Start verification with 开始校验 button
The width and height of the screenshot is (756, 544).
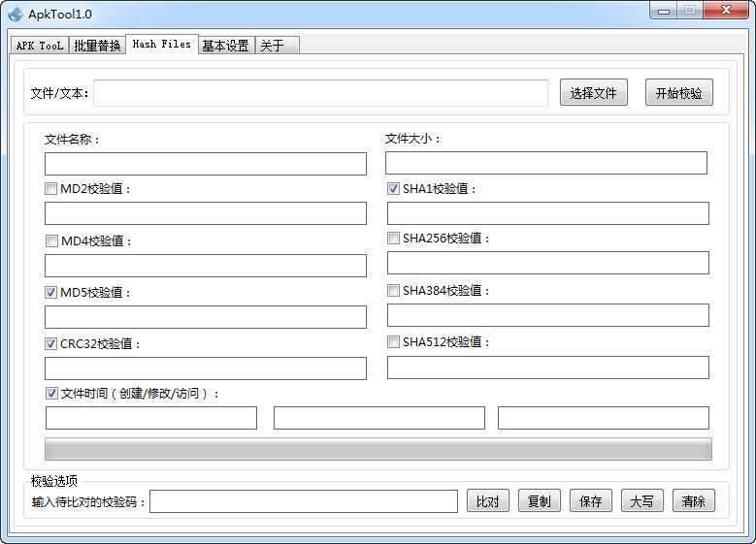[x=679, y=92]
